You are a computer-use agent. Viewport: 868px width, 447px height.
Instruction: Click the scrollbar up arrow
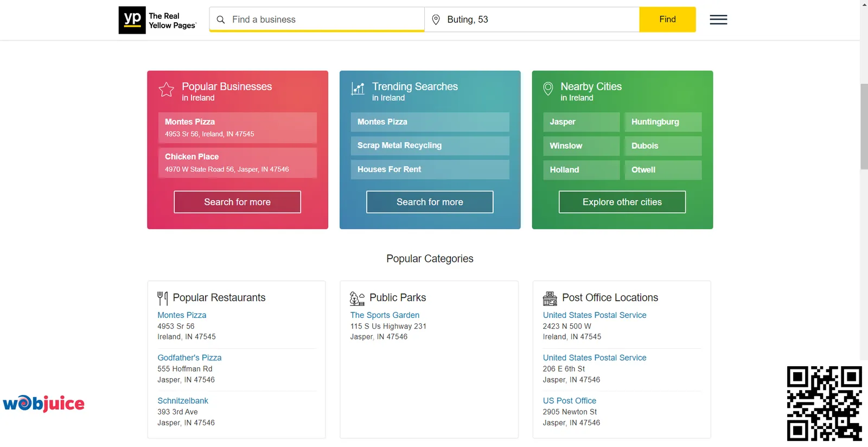click(864, 4)
